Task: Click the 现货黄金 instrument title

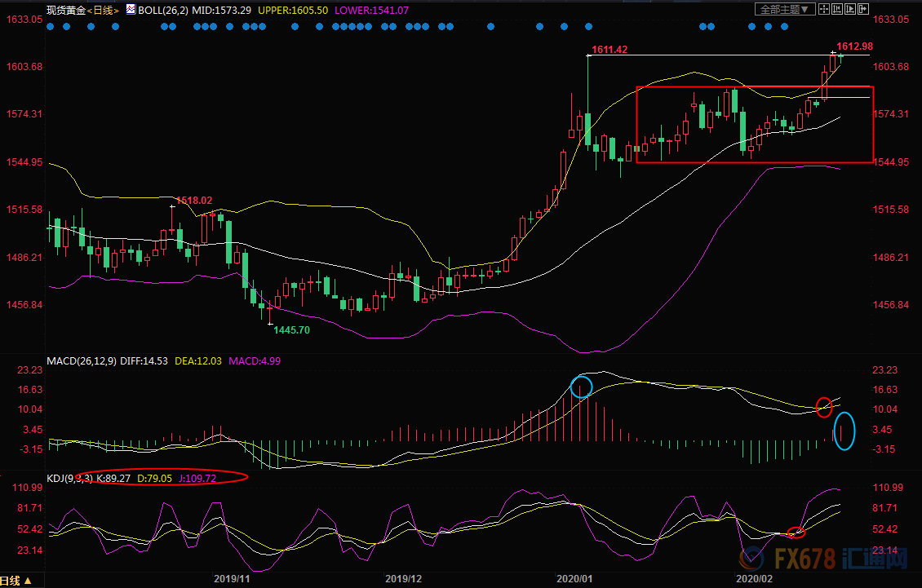Action: [x=66, y=11]
